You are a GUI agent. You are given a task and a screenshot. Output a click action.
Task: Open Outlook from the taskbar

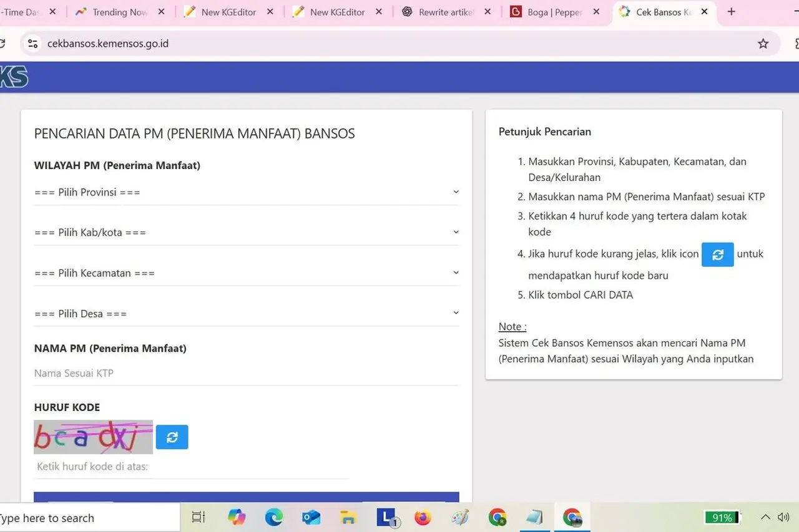tap(311, 517)
